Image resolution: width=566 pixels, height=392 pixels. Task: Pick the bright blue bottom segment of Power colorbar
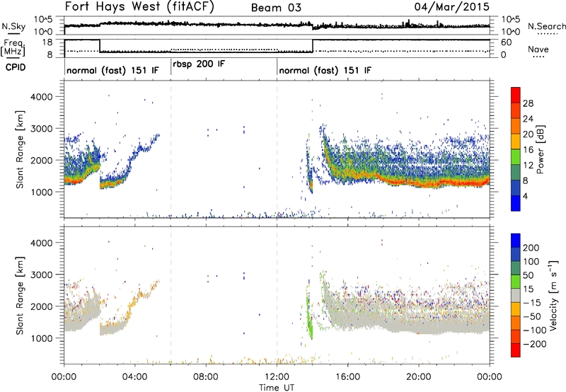pyautogui.click(x=516, y=203)
